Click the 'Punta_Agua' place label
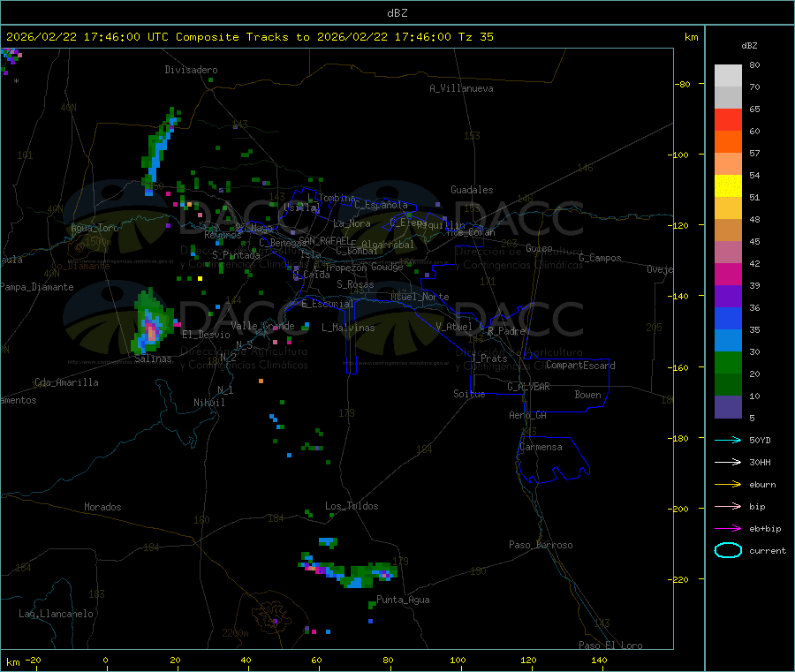Screen dimensions: 795x672 (x=403, y=600)
